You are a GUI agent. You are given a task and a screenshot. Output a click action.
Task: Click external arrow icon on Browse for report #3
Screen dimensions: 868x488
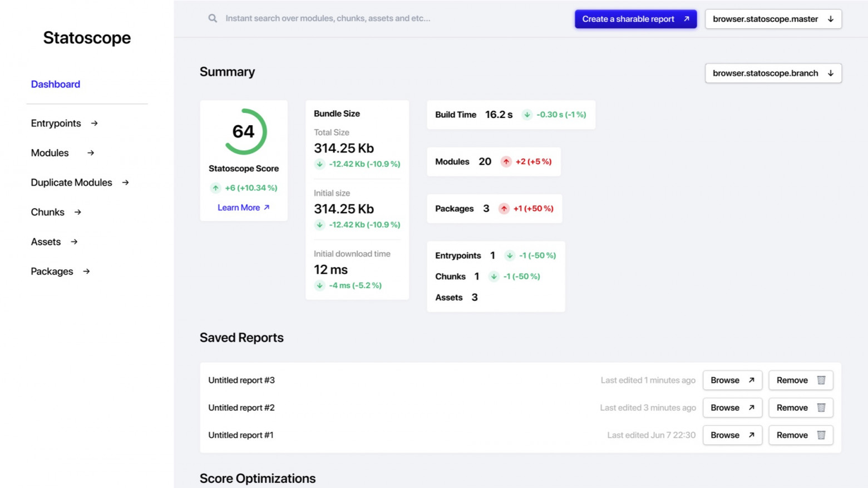click(751, 380)
